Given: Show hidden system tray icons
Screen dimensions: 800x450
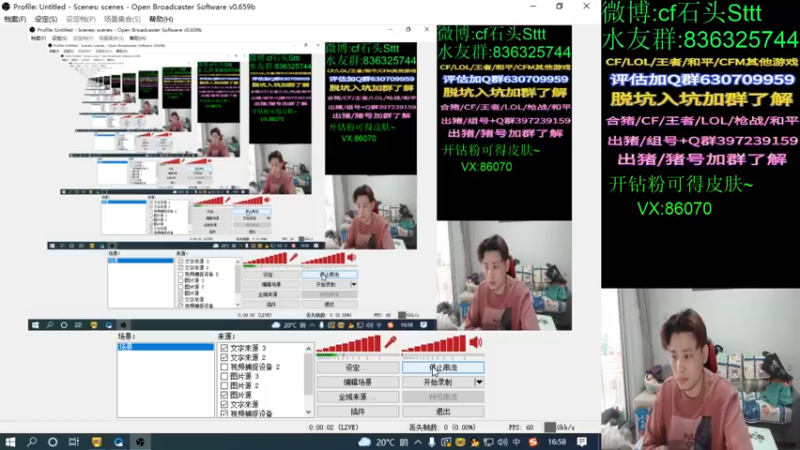Looking at the screenshot, I should [x=418, y=442].
